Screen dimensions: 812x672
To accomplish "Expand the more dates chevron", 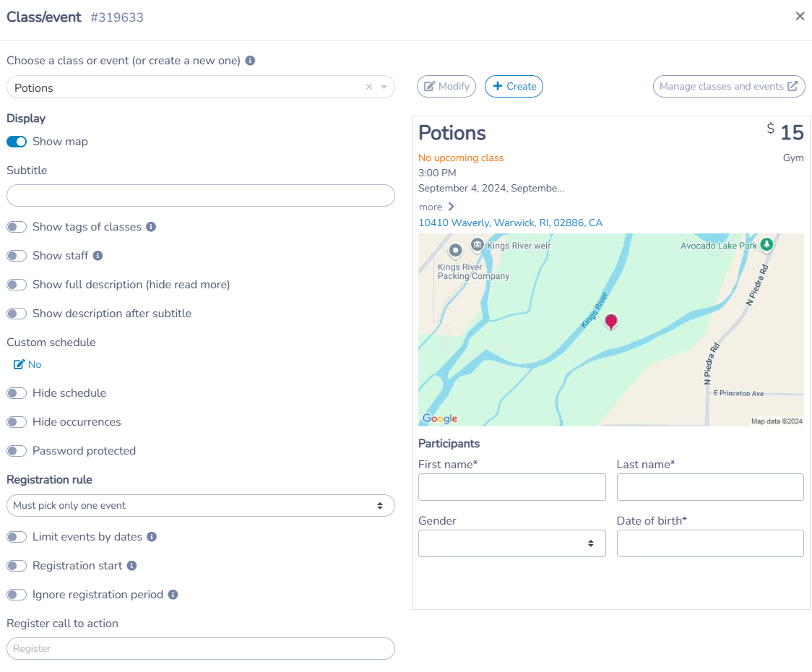I will click(x=451, y=207).
